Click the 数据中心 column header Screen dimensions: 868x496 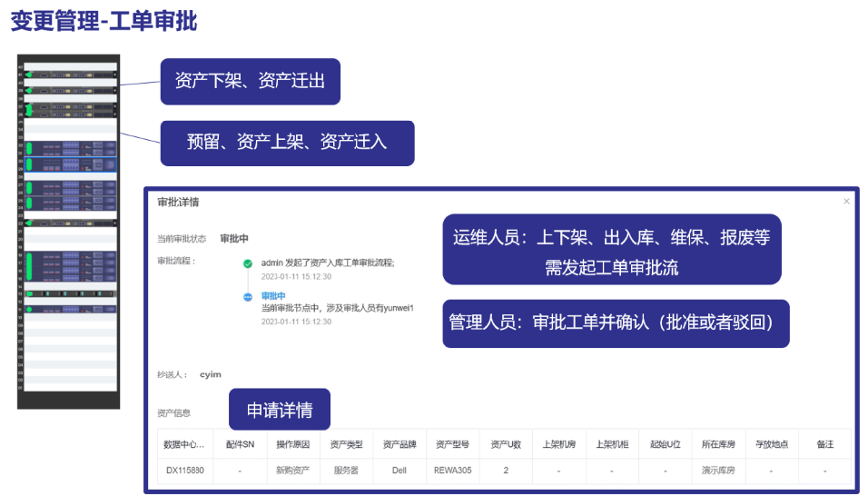pyautogui.click(x=184, y=444)
